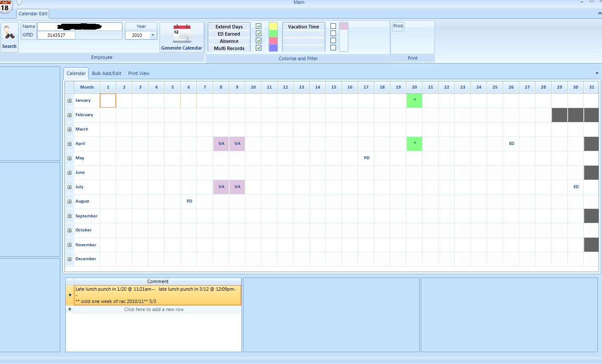Select the late lunch punch comment row
602x364 pixels.
[158, 295]
